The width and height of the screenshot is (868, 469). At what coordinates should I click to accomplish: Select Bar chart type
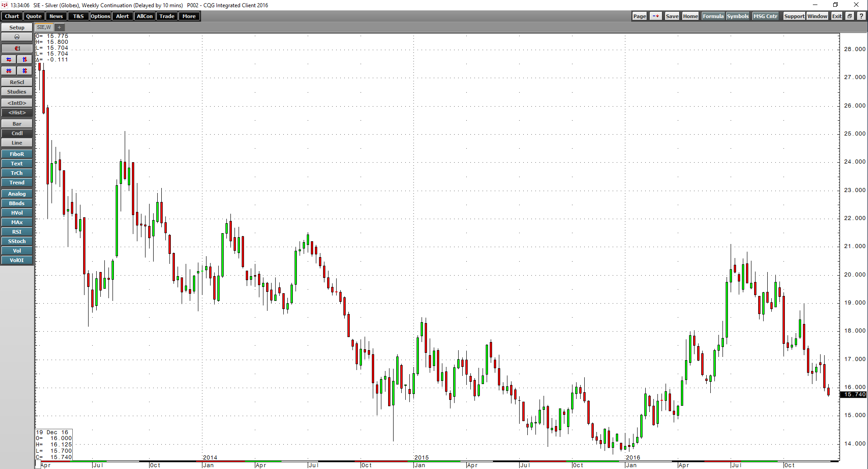coord(17,124)
